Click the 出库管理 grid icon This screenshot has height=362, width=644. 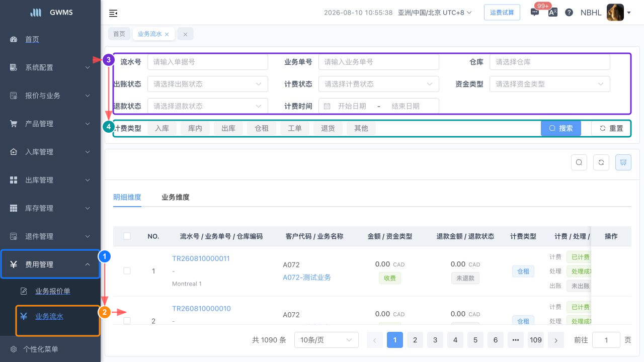click(x=14, y=180)
